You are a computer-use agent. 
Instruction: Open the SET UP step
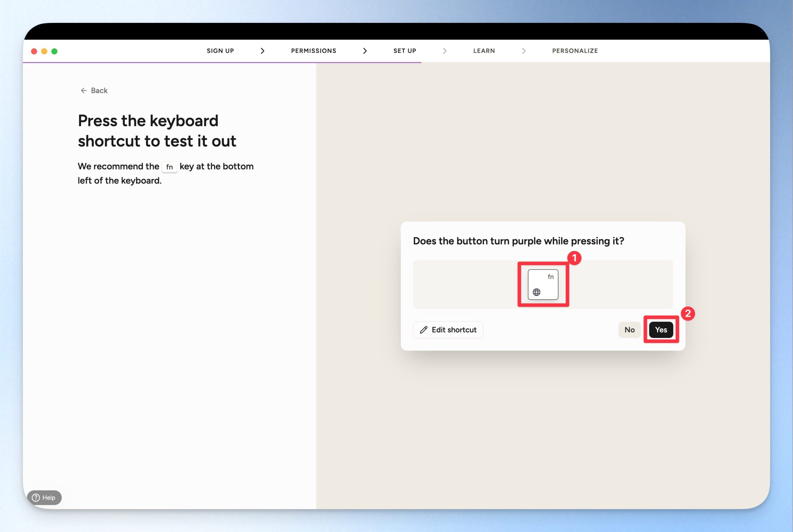point(404,51)
